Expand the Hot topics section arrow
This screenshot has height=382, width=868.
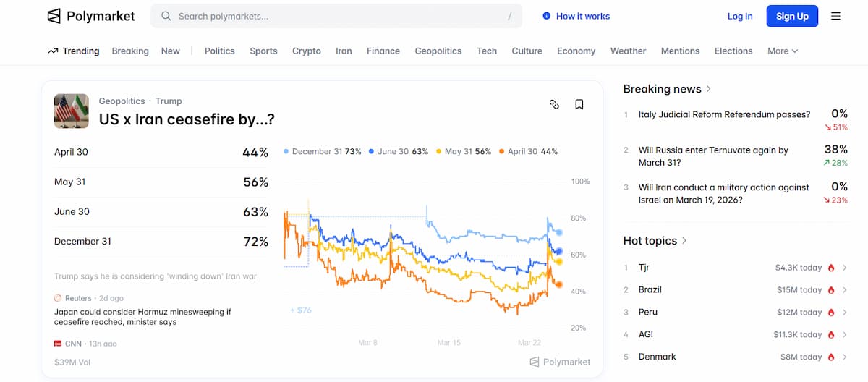pyautogui.click(x=684, y=241)
